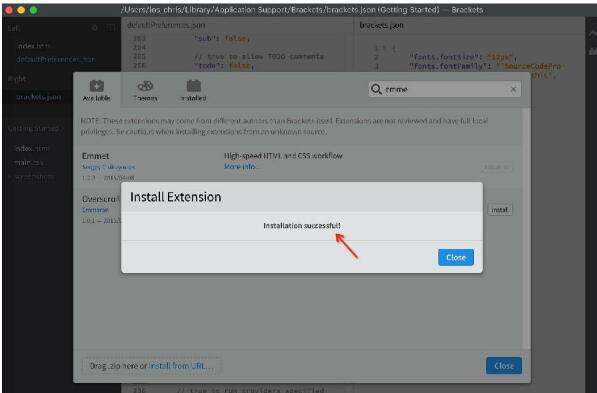Screen dimensions: 597x393
Task: Focus the brackets.json editor pane header
Action: [x=381, y=25]
